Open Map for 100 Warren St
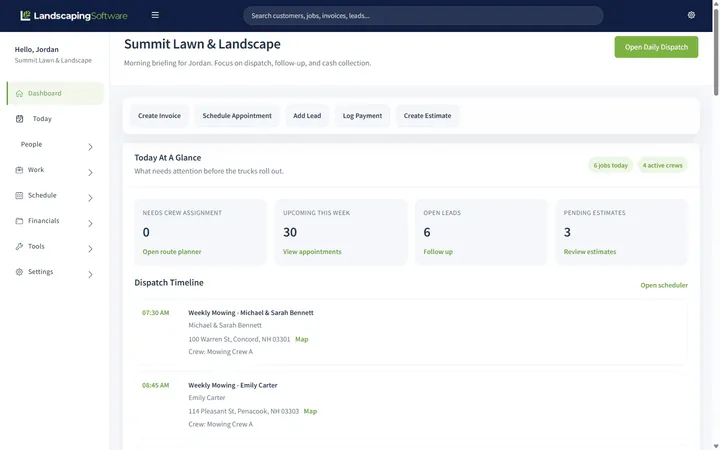The height and width of the screenshot is (450, 720). [302, 339]
